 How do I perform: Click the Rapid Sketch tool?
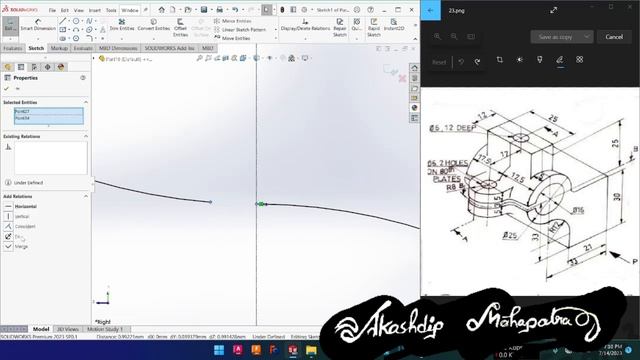click(374, 28)
